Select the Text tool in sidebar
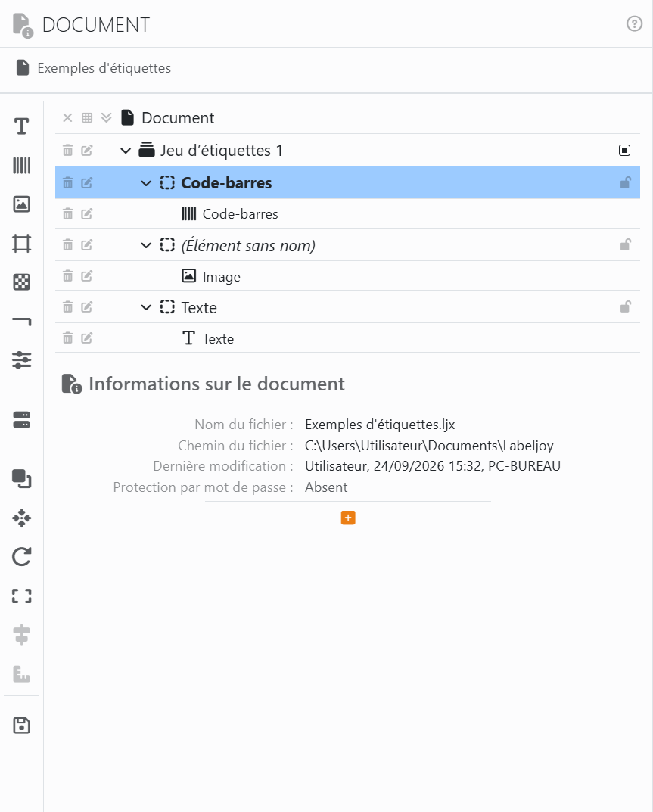 [x=21, y=126]
